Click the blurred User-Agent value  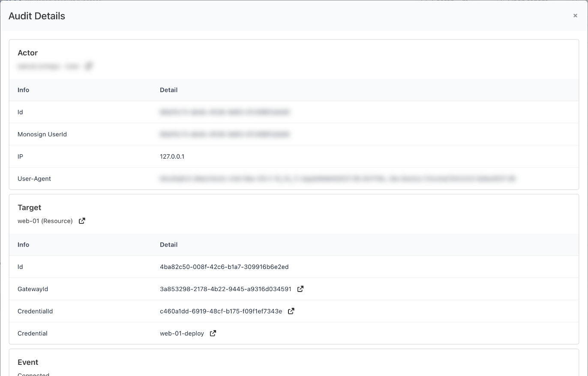click(x=338, y=179)
